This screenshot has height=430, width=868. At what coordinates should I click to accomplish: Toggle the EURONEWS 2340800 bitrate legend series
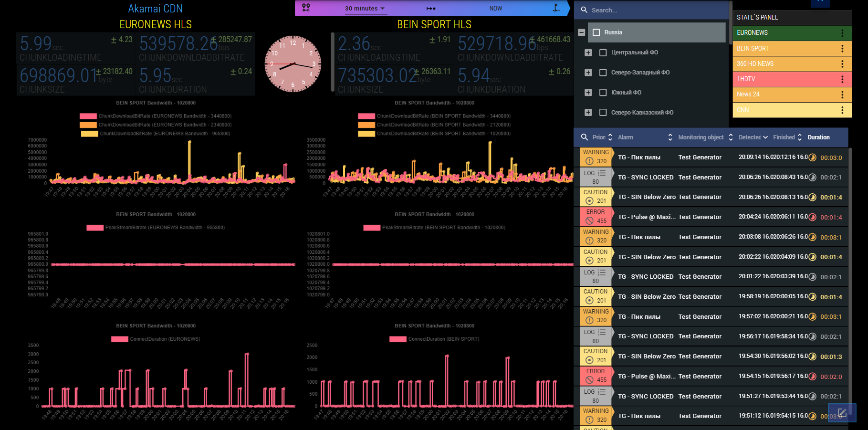point(156,125)
